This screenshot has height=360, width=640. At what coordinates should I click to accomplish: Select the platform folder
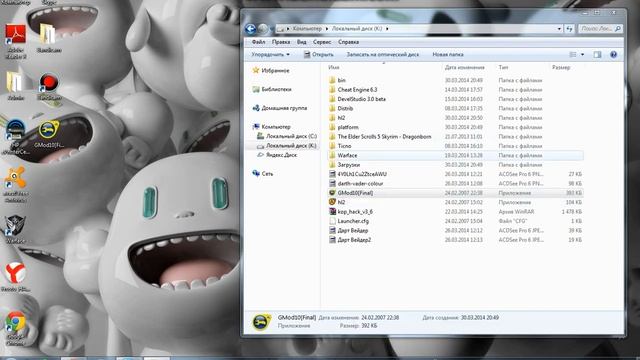(x=347, y=127)
